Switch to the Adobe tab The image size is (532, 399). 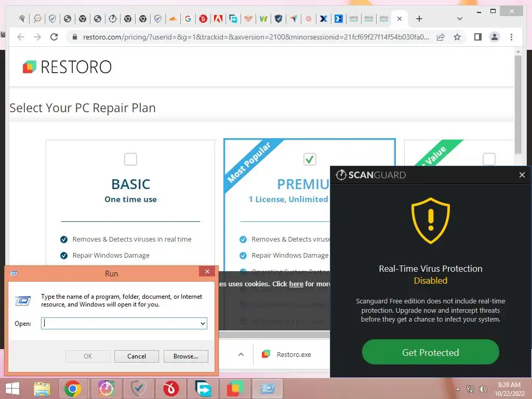pyautogui.click(x=218, y=19)
